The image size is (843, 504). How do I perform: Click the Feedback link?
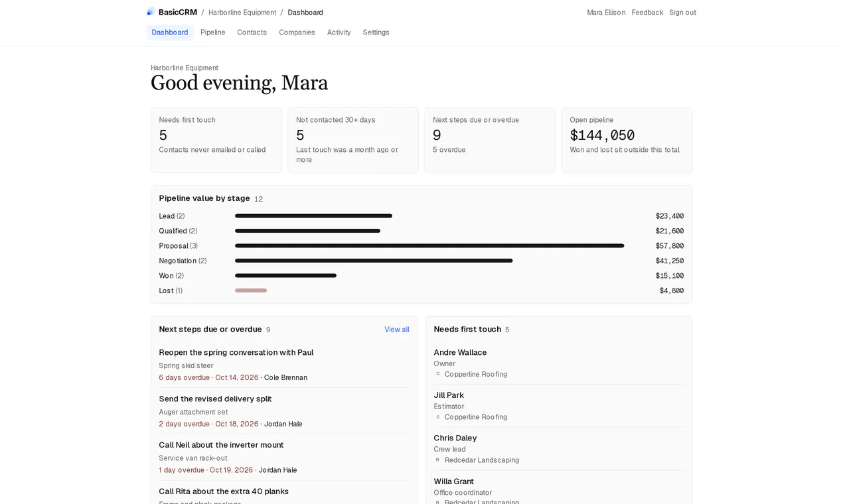(x=647, y=13)
